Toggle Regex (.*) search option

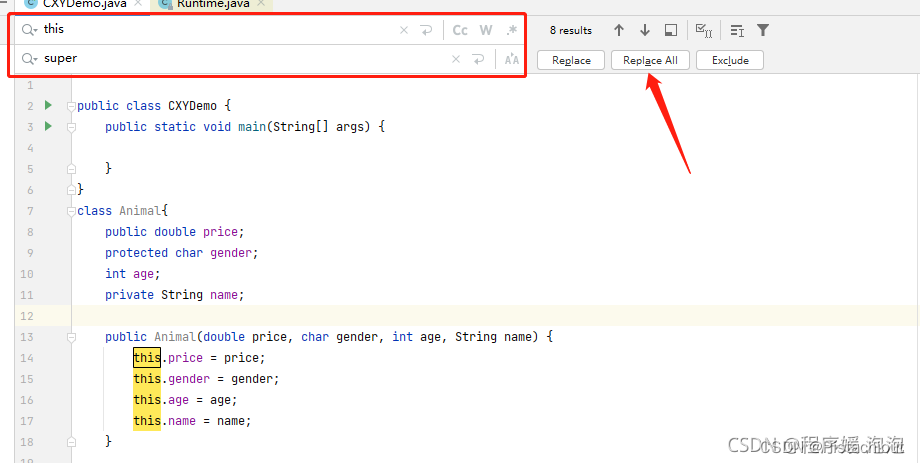tap(512, 30)
